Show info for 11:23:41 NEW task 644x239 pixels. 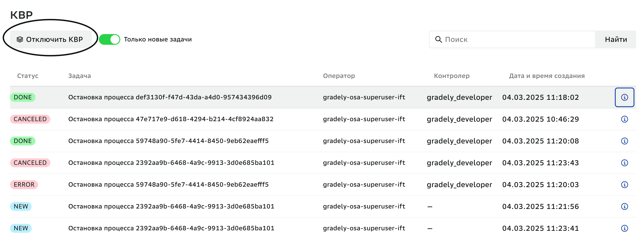[624, 228]
